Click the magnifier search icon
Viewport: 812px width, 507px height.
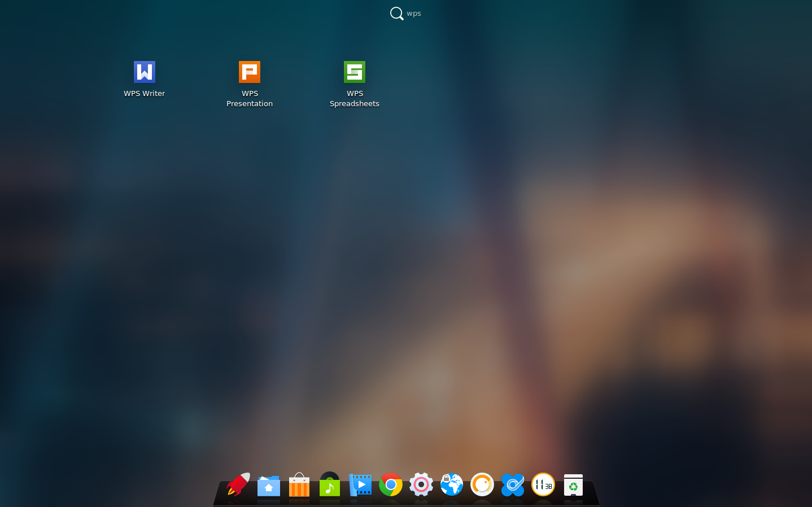pyautogui.click(x=397, y=14)
